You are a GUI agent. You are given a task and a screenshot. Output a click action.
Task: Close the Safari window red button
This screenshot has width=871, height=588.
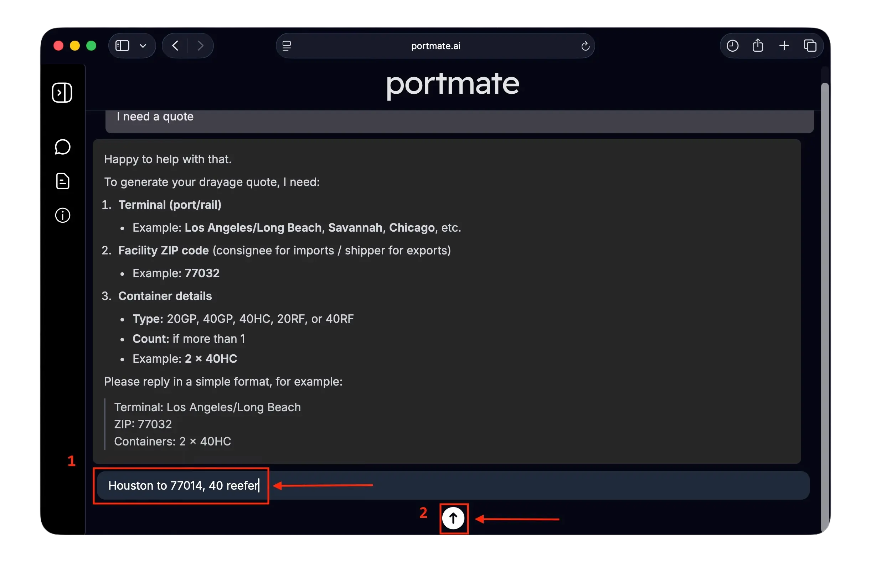[x=58, y=46]
